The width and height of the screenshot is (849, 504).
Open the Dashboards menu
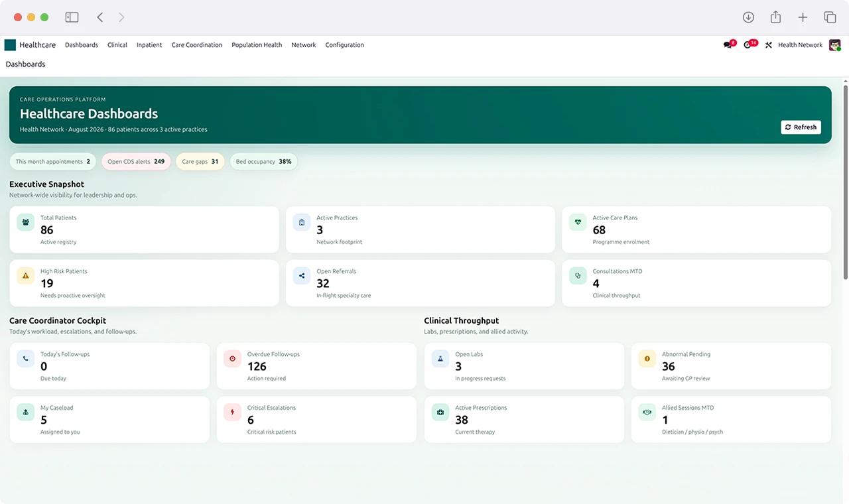pyautogui.click(x=82, y=45)
